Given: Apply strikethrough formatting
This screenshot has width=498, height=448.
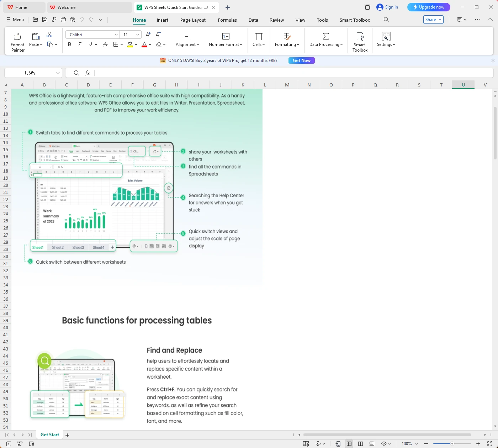Looking at the screenshot, I should pos(105,44).
